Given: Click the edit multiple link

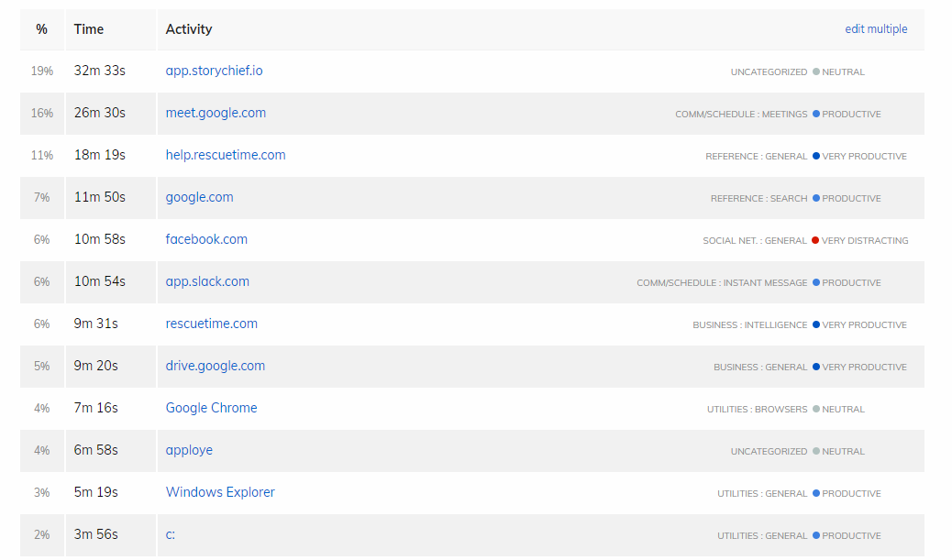Looking at the screenshot, I should [x=876, y=29].
